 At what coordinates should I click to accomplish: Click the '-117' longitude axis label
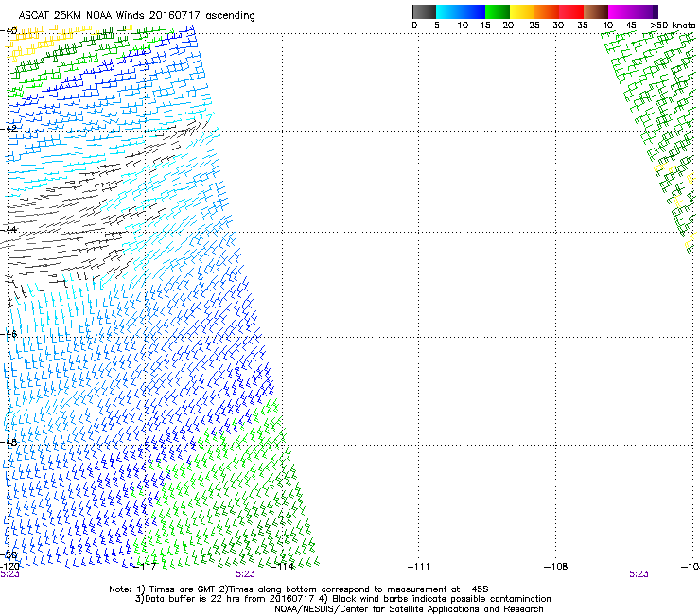(x=145, y=567)
